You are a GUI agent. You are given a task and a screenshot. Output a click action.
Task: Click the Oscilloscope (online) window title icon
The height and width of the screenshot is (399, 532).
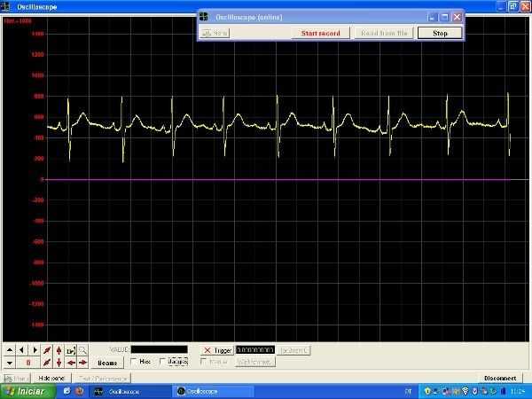coord(204,17)
